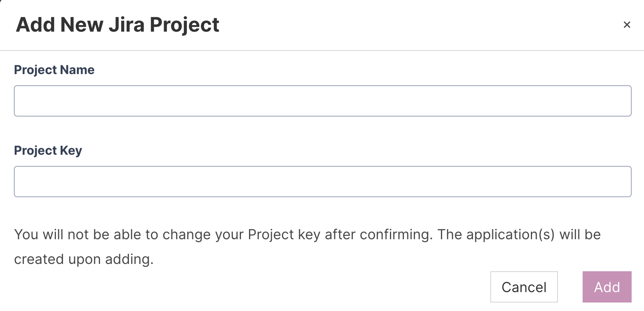Click the Project key warning text
This screenshot has width=644, height=311.
click(223, 235)
